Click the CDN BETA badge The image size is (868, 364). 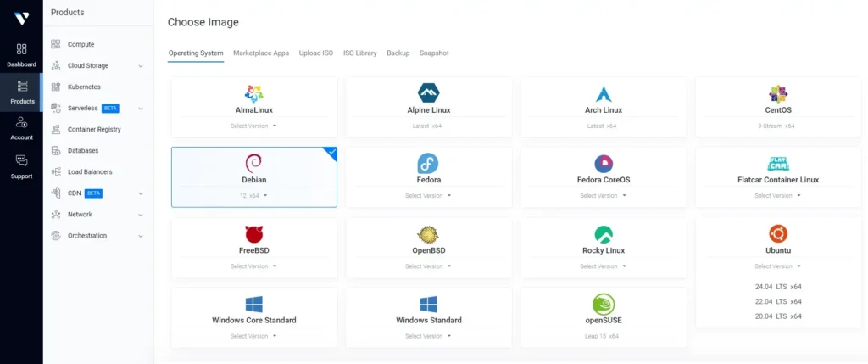(93, 193)
